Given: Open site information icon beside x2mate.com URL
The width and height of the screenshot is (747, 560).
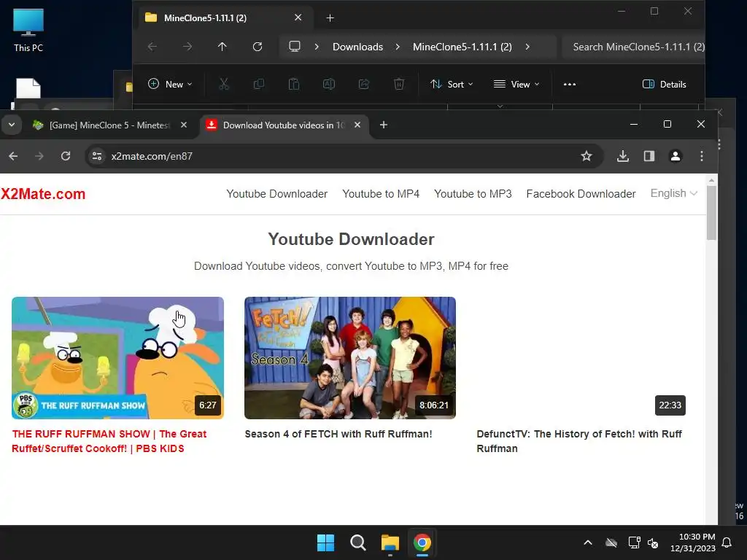Looking at the screenshot, I should tap(97, 156).
